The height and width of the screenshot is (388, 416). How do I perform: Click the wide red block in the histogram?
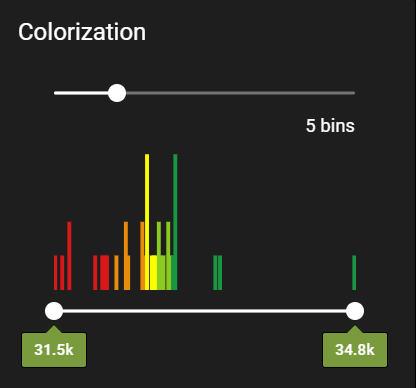(x=105, y=273)
